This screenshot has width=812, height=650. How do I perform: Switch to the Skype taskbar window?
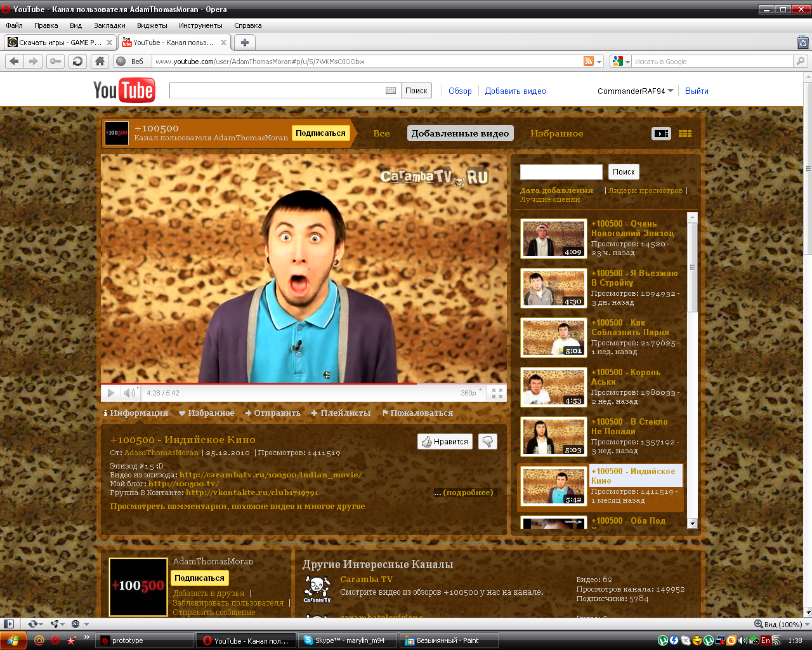coord(348,640)
